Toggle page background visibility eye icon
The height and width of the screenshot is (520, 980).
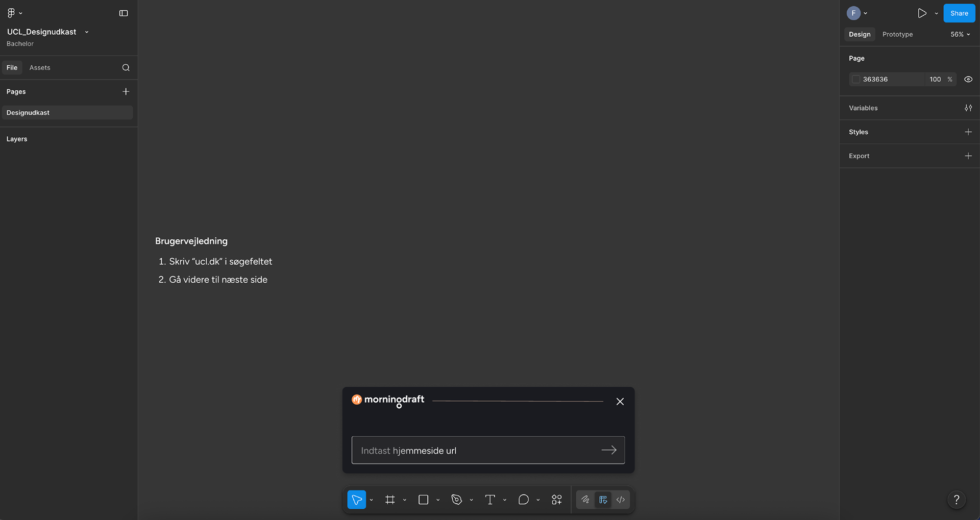point(968,79)
